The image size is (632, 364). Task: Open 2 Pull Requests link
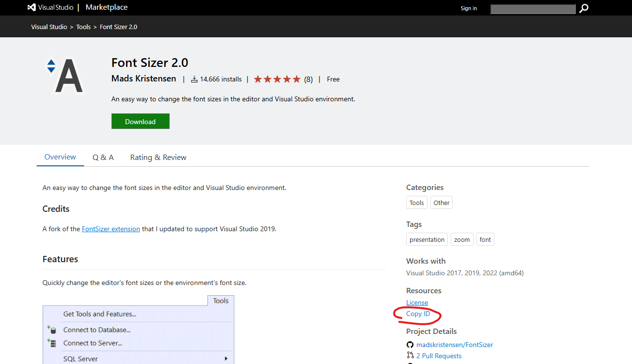439,356
